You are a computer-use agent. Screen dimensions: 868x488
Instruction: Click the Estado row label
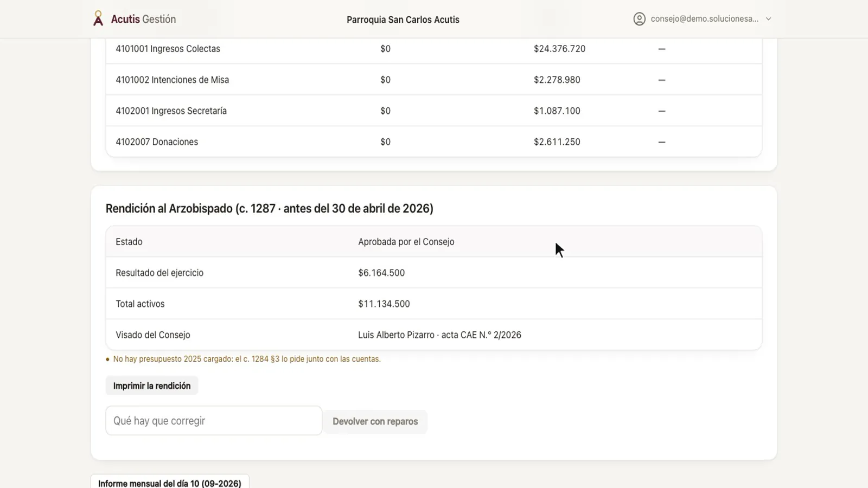pos(129,242)
